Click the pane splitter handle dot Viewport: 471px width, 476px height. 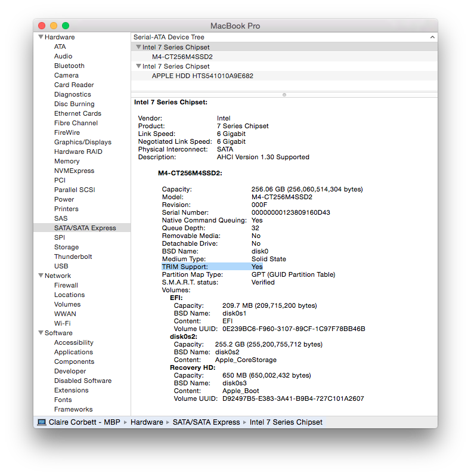pyautogui.click(x=284, y=95)
